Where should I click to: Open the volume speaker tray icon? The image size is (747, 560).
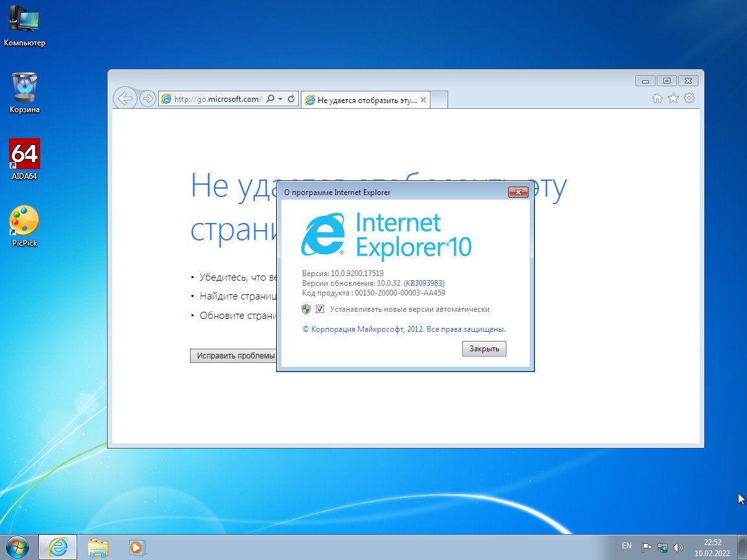click(678, 548)
